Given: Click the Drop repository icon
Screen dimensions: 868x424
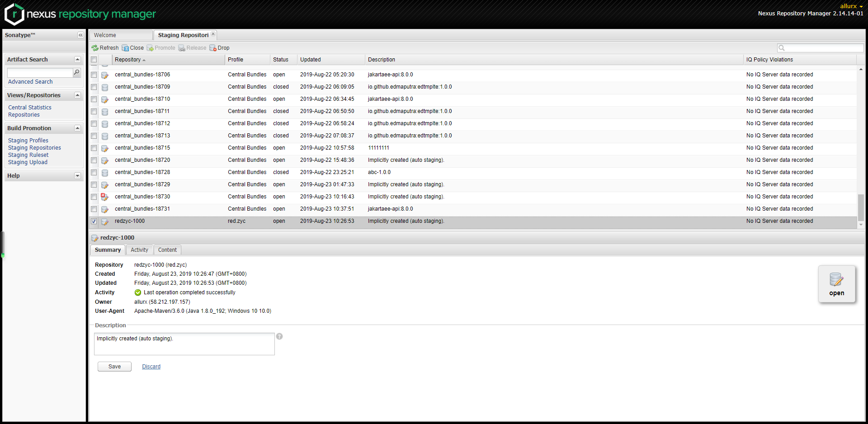Looking at the screenshot, I should click(213, 48).
